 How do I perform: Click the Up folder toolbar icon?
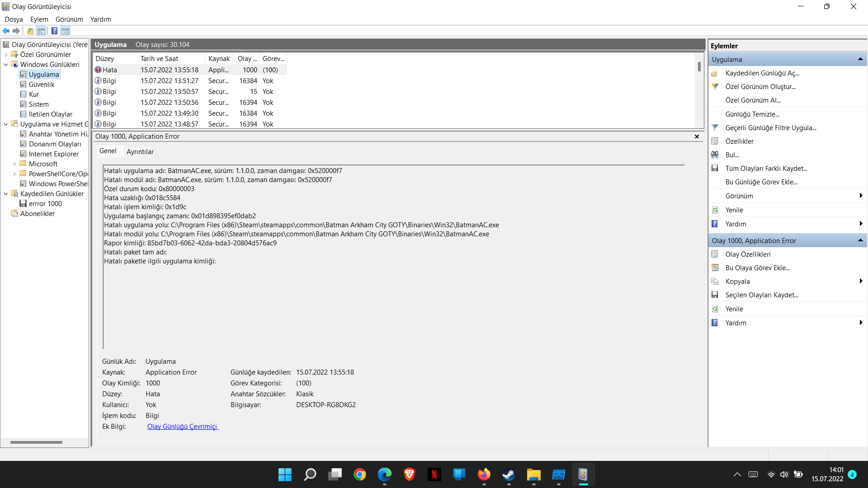coord(30,31)
